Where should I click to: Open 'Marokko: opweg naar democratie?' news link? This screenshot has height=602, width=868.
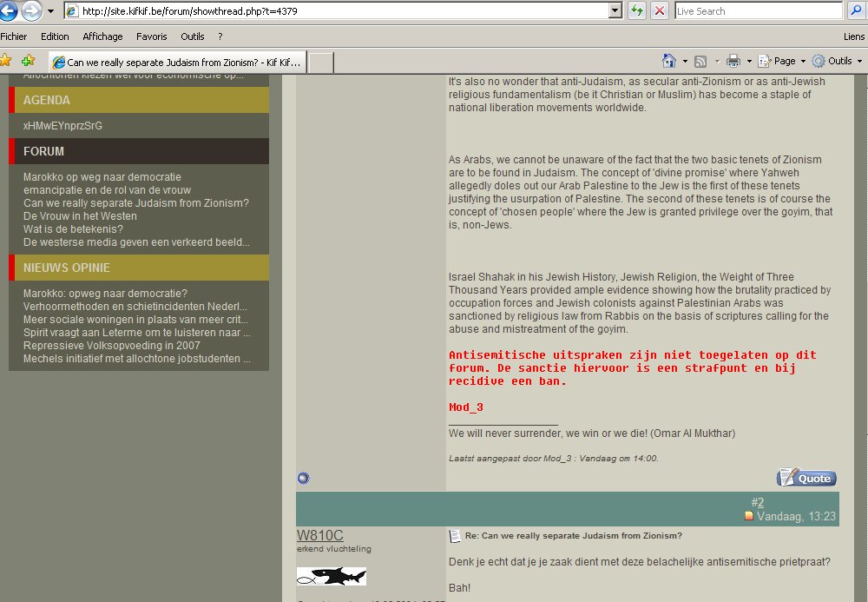pyautogui.click(x=105, y=294)
